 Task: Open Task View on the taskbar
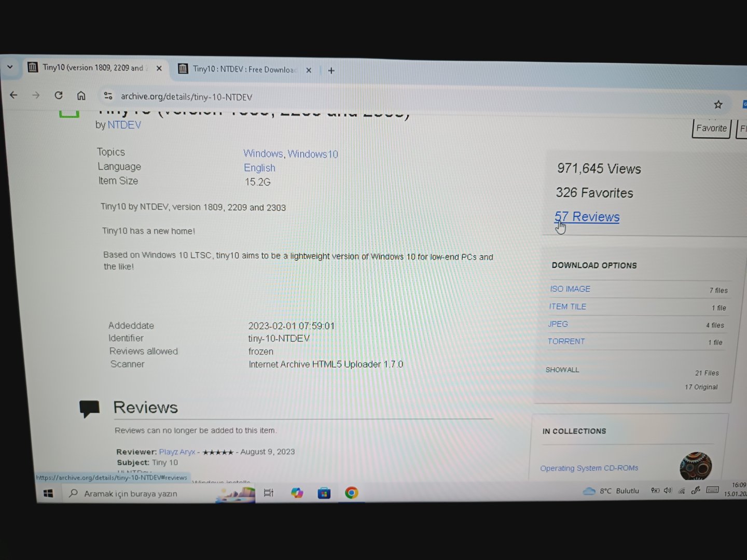(269, 493)
